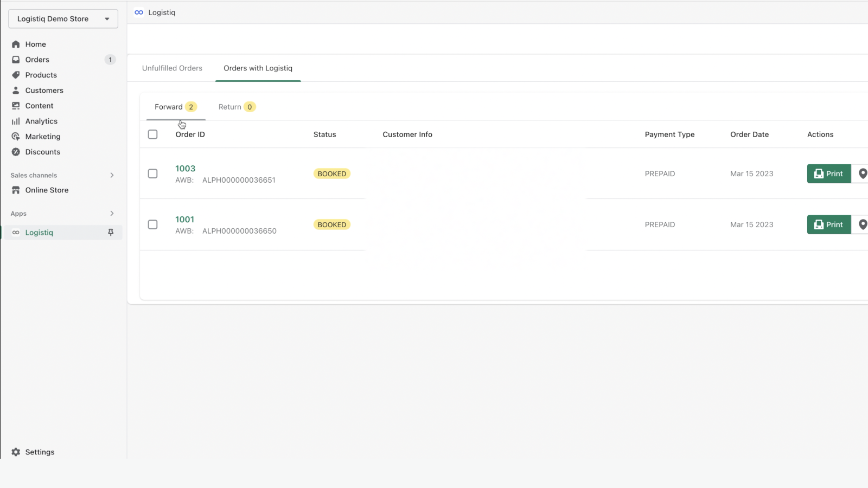Click the Content icon in sidebar
The image size is (868, 488).
(16, 106)
